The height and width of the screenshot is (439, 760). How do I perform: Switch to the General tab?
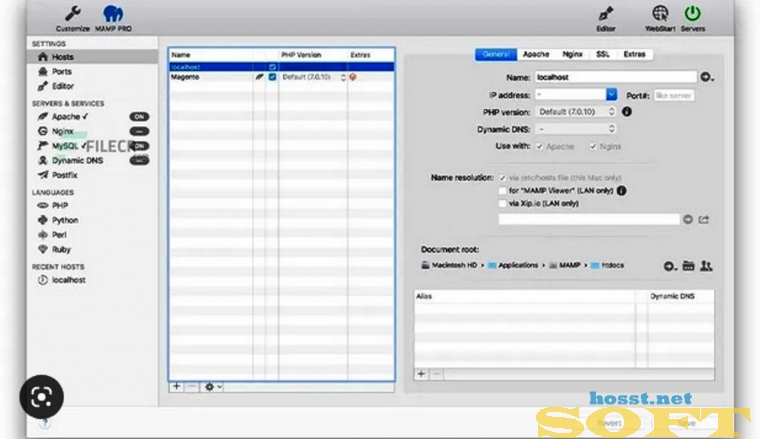coord(496,54)
